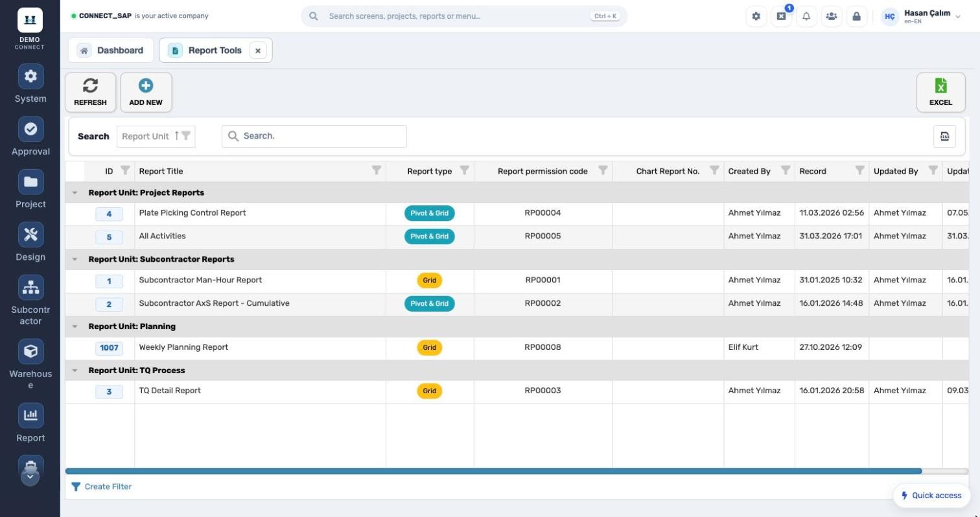Collapse the Planning group
980x517 pixels.
click(x=75, y=327)
